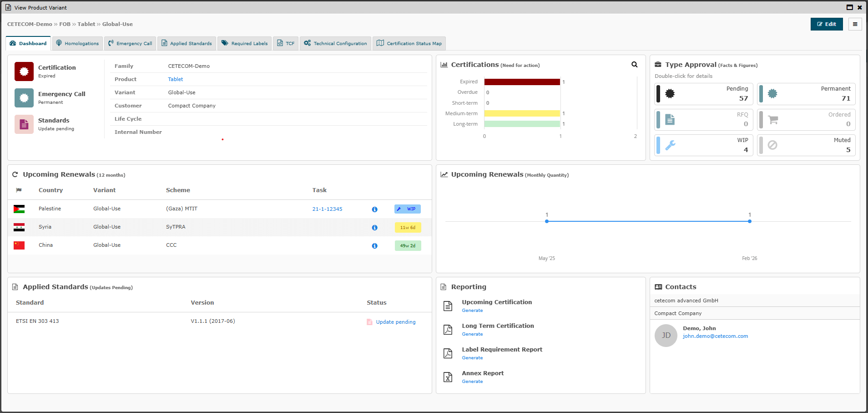The image size is (868, 413).
Task: Select the Pending type approval tile
Action: (x=703, y=94)
